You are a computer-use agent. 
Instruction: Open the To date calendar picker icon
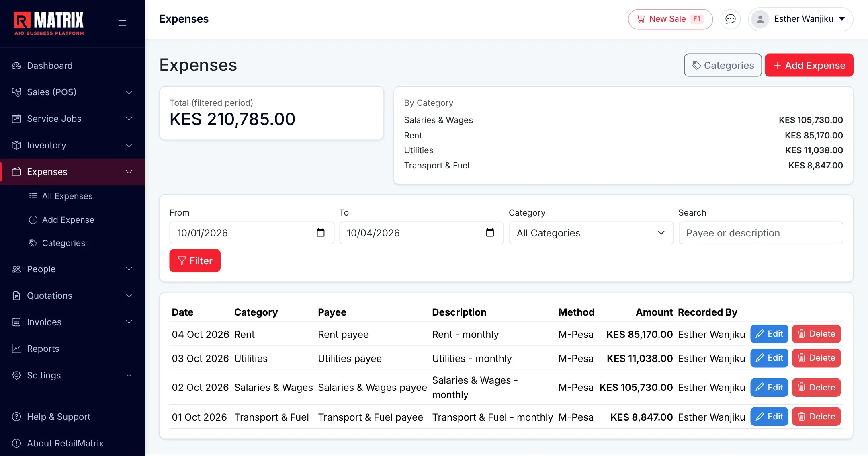[490, 233]
